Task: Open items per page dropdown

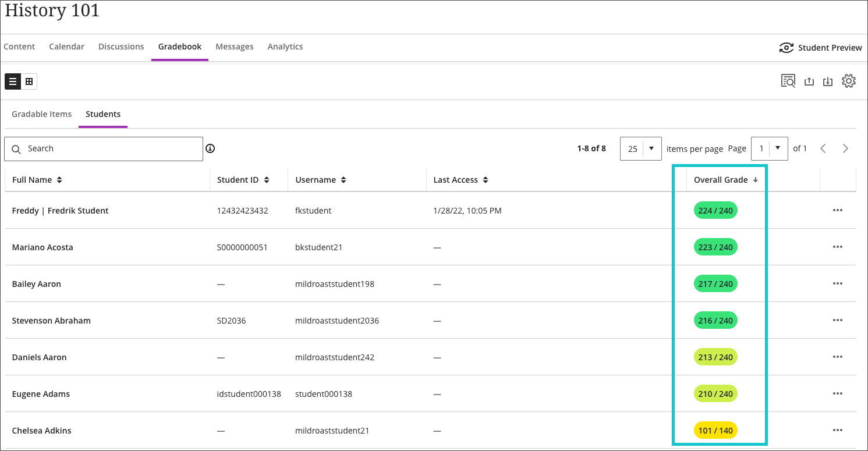Action: click(640, 148)
